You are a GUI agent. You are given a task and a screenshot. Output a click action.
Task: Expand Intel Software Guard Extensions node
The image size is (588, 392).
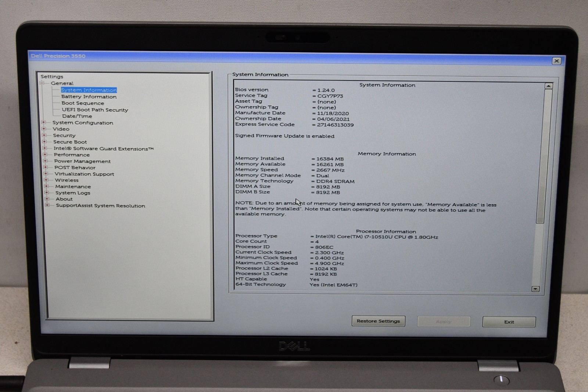(x=45, y=148)
